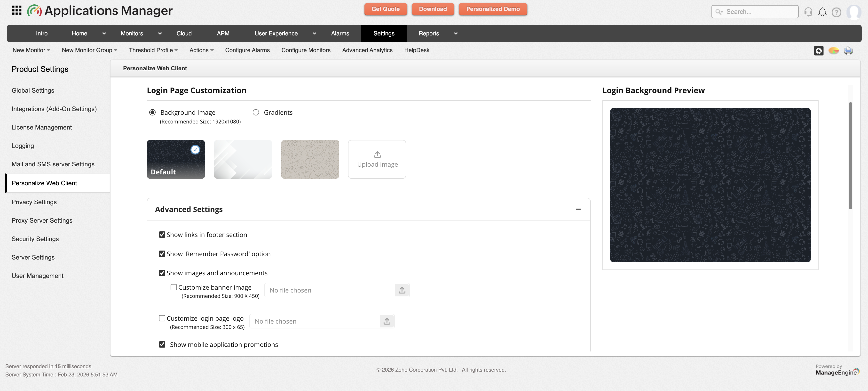The height and width of the screenshot is (391, 868).
Task: Uncheck 'Show links in footer section'
Action: click(x=162, y=235)
